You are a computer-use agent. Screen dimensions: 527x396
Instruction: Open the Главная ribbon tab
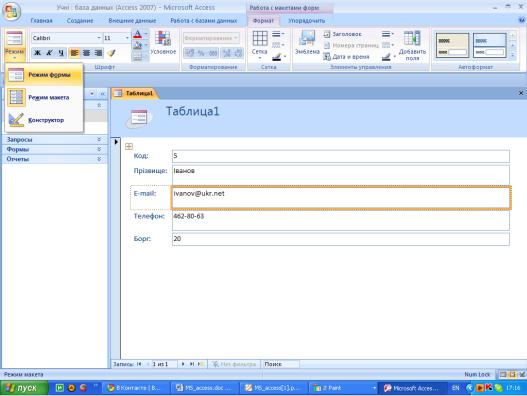(x=42, y=21)
